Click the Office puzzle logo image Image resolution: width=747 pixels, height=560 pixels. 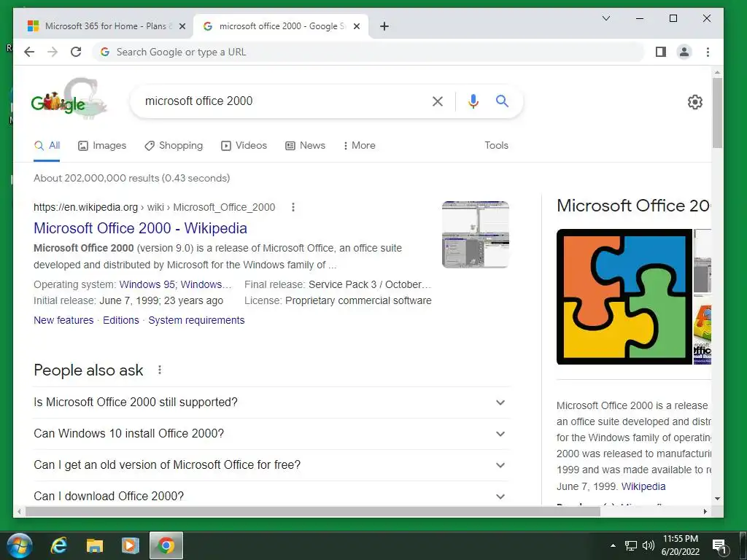click(624, 297)
